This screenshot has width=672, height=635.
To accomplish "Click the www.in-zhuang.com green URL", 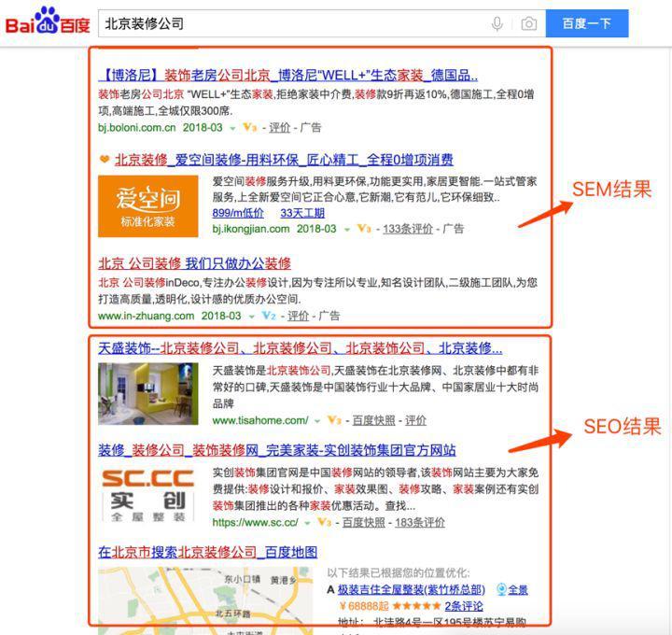I will pos(147,316).
